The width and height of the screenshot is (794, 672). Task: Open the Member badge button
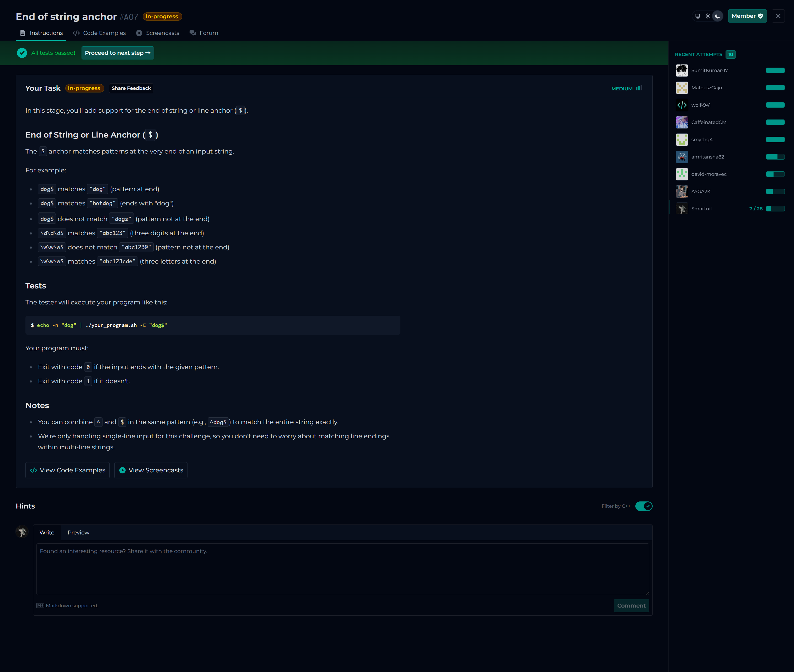point(747,16)
